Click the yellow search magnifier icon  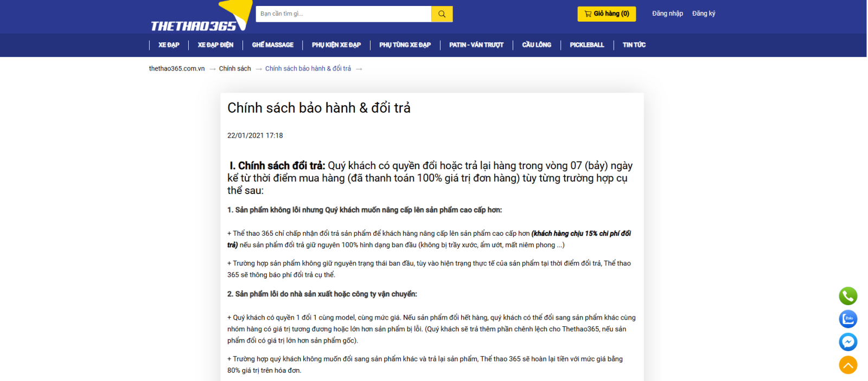442,14
